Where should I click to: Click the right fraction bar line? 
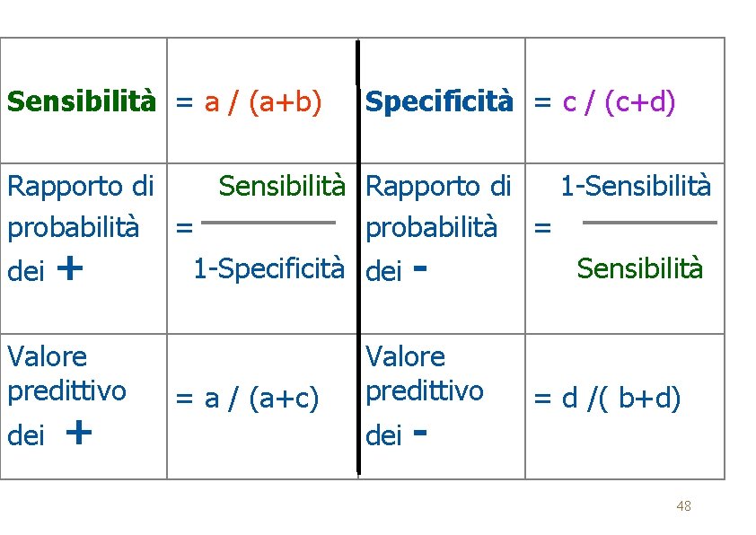tap(650, 222)
